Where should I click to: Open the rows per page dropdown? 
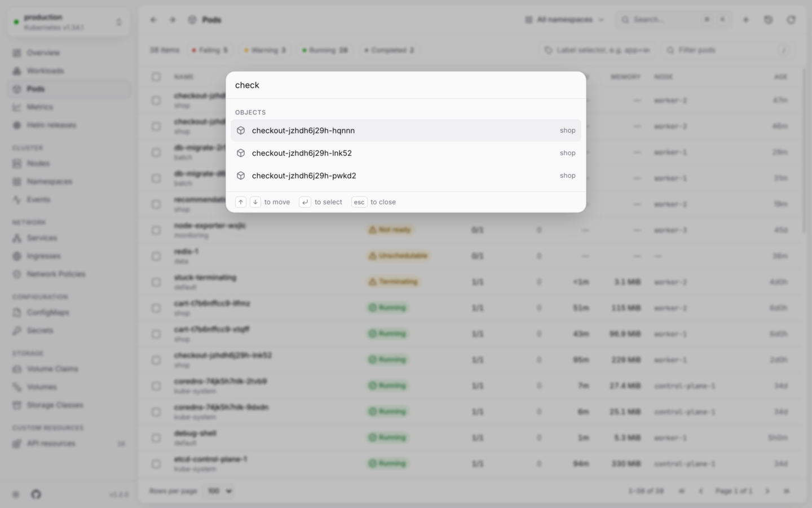[x=219, y=491]
